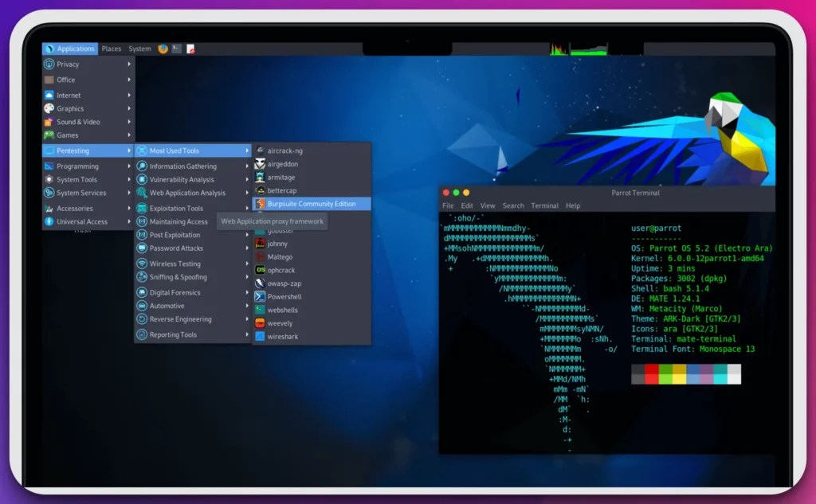Click the bettercap bat icon
Viewport: 816px width, 504px height.
tap(260, 189)
